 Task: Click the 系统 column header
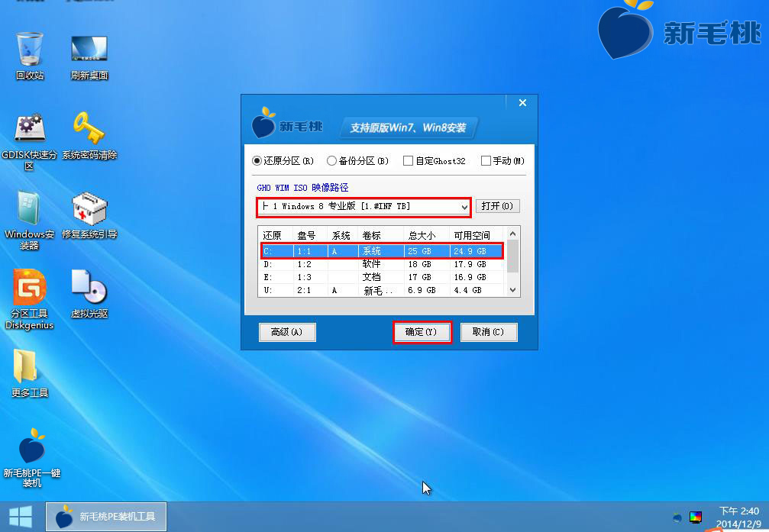(x=343, y=235)
